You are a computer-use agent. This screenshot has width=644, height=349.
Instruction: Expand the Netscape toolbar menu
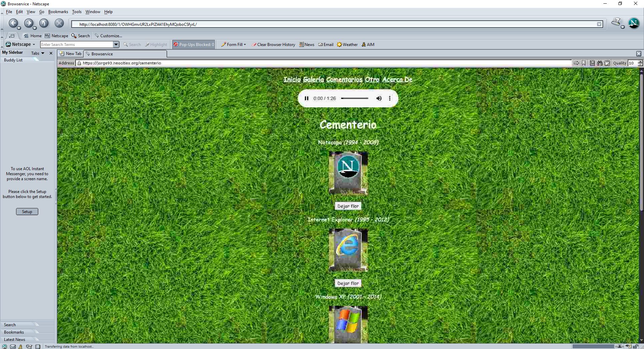20,44
